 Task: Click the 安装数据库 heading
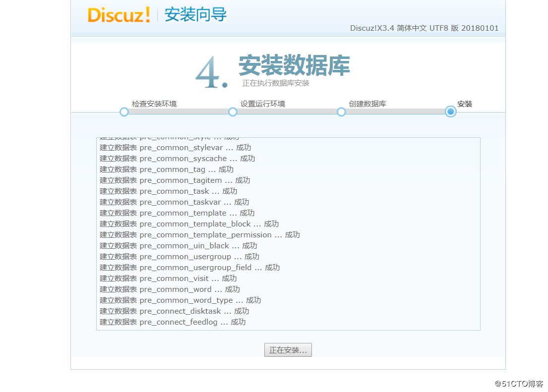[x=294, y=65]
